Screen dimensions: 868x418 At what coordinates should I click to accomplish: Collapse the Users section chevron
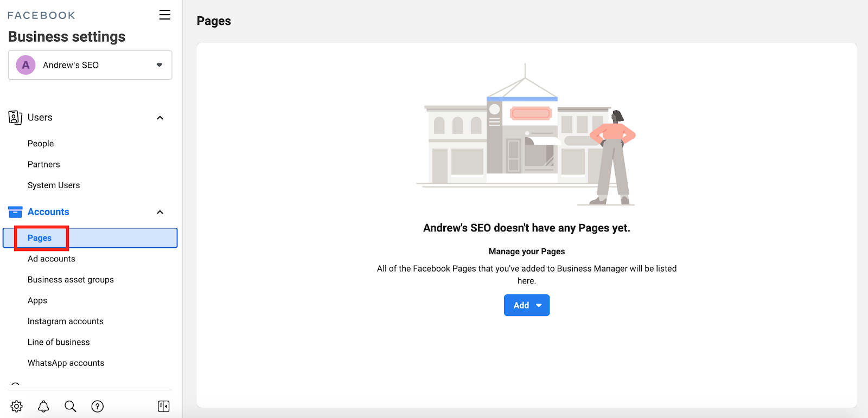160,118
